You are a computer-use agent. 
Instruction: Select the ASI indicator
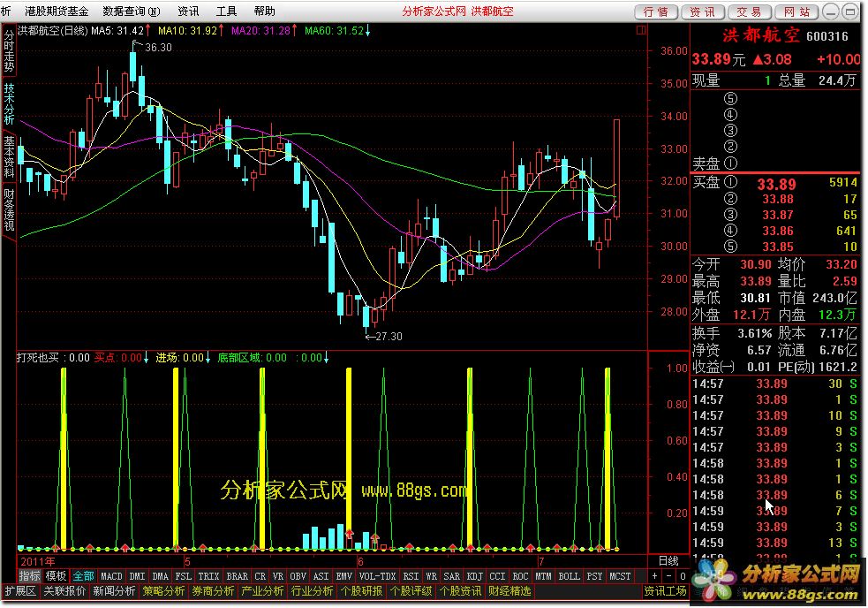pyautogui.click(x=321, y=576)
